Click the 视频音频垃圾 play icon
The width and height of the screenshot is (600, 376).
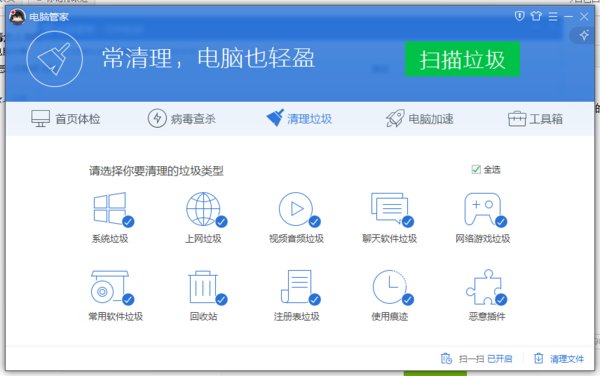[296, 209]
